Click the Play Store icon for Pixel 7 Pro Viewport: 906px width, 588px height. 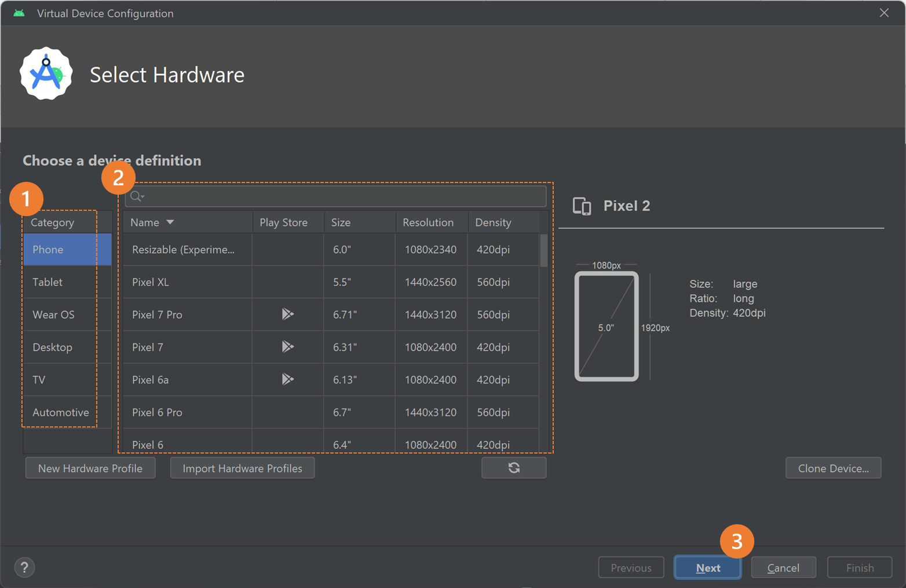coord(288,314)
